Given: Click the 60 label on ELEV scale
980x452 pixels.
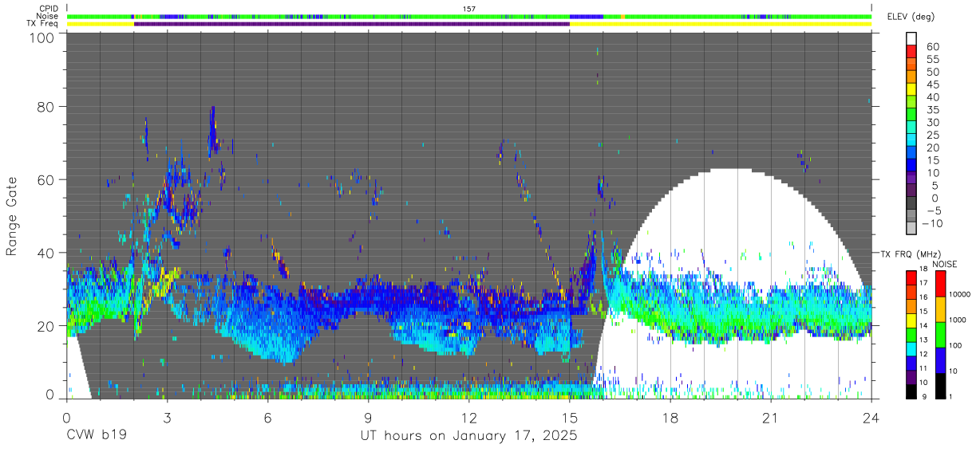Looking at the screenshot, I should coord(933,47).
